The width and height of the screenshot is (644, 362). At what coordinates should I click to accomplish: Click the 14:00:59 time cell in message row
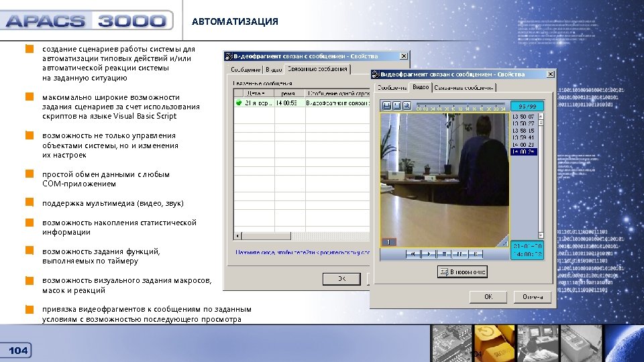(290, 103)
